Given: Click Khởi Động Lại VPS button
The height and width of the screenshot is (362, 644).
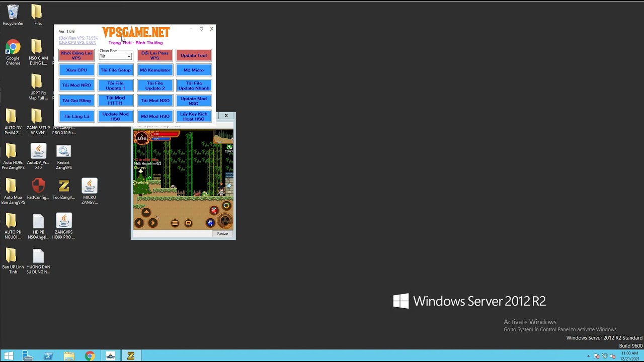Looking at the screenshot, I should pos(76,55).
